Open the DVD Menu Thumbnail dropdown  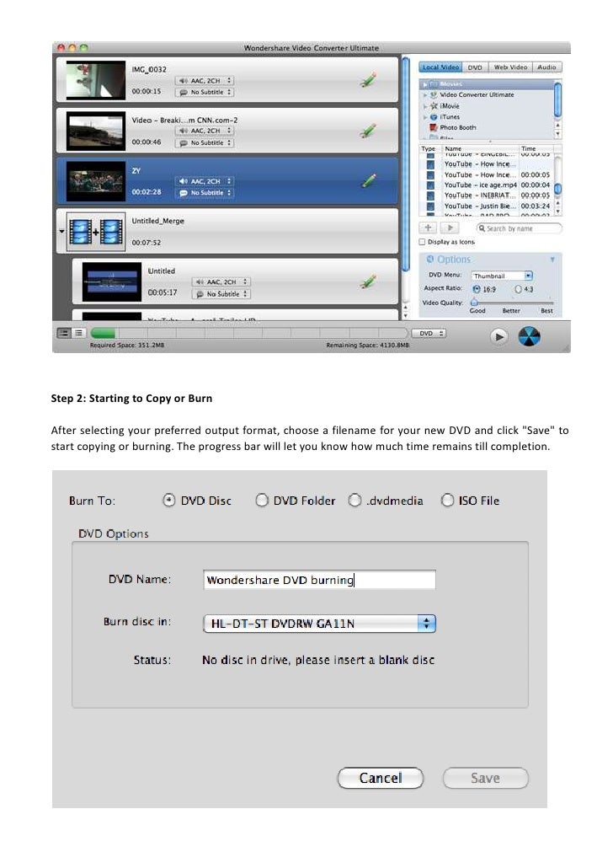pyautogui.click(x=502, y=276)
